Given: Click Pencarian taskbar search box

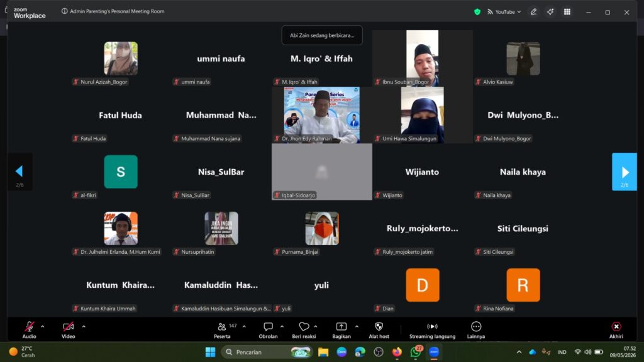Looking at the screenshot, I should point(267,352).
